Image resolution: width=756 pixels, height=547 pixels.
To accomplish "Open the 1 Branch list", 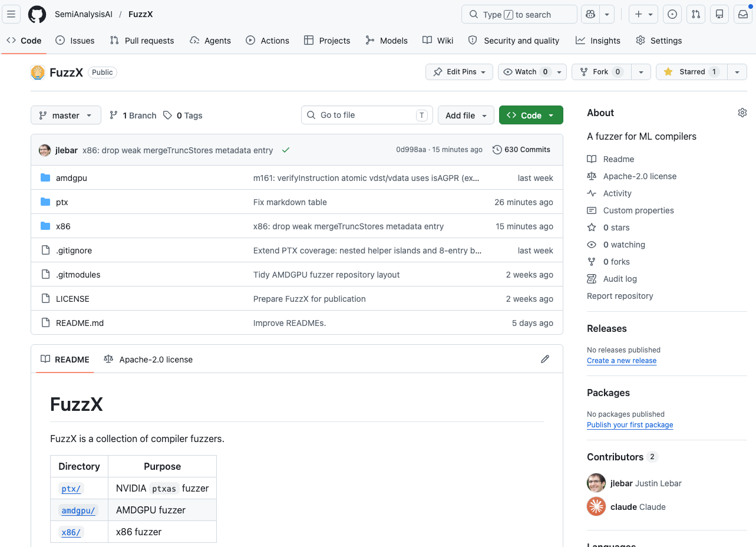I will [x=133, y=116].
